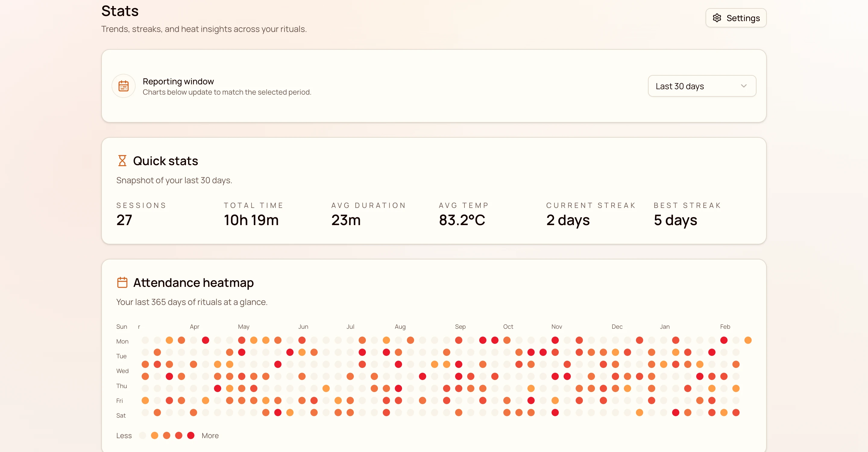Viewport: 868px width, 452px height.
Task: Click the Sessions count 27
Action: (124, 220)
